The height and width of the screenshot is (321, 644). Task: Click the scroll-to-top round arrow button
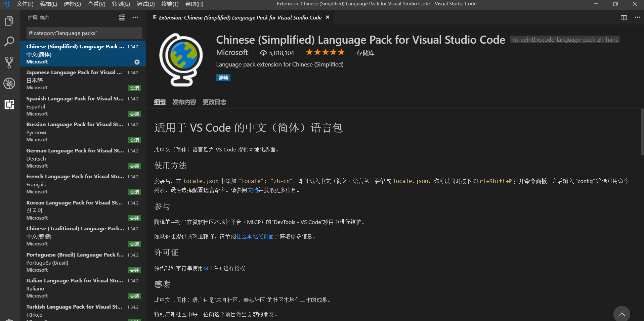coord(621,314)
